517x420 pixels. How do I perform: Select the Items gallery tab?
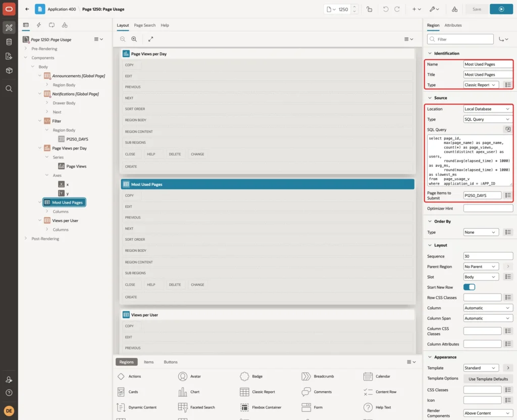pyautogui.click(x=148, y=362)
